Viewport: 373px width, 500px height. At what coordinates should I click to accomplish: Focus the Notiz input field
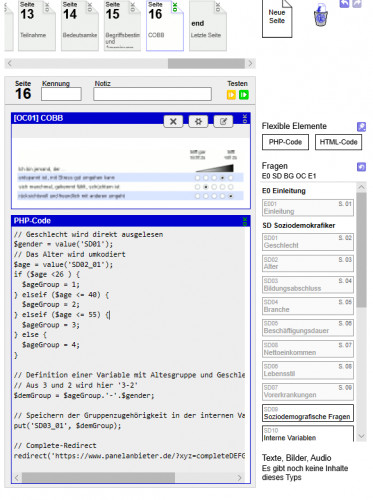click(x=152, y=94)
